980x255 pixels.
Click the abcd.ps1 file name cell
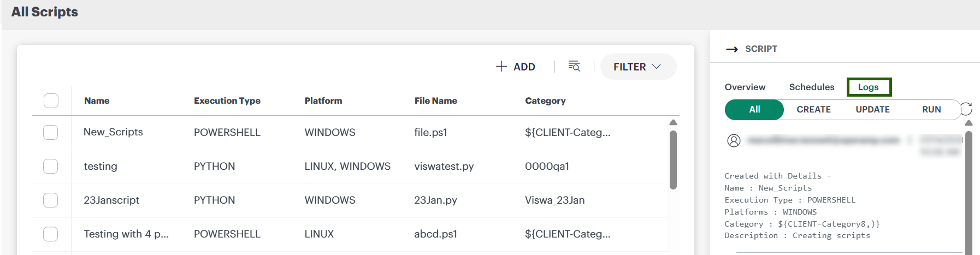(x=435, y=234)
